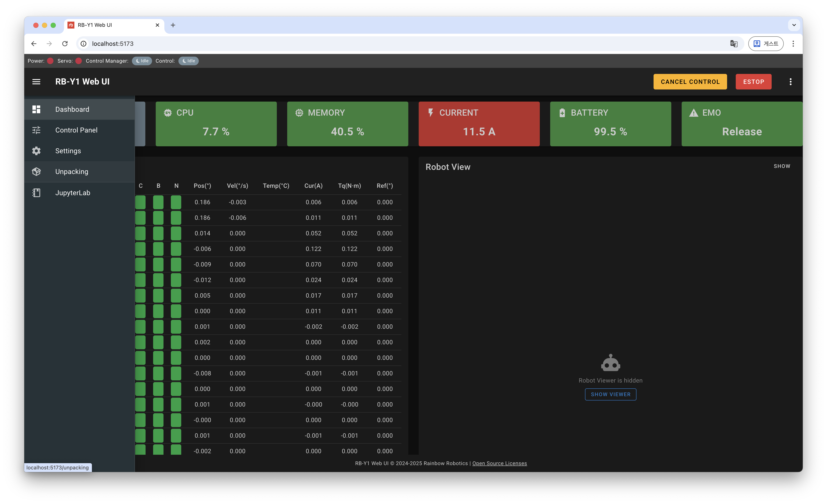The height and width of the screenshot is (504, 827).
Task: Click the Unpacking box icon
Action: pyautogui.click(x=36, y=172)
